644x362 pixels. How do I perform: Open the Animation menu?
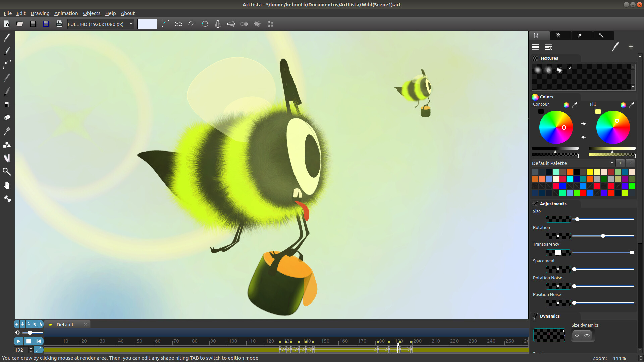[x=66, y=13]
